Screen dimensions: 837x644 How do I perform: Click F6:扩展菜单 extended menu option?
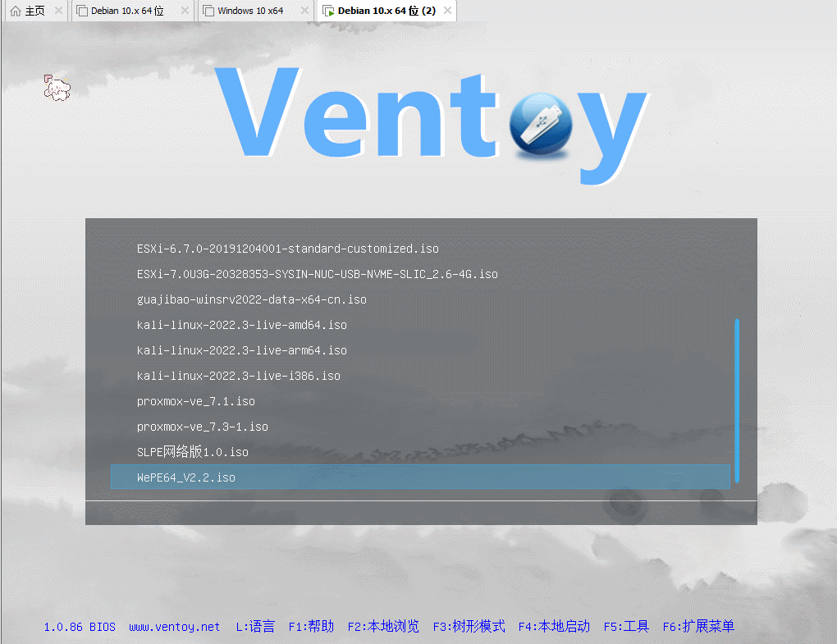(x=699, y=627)
